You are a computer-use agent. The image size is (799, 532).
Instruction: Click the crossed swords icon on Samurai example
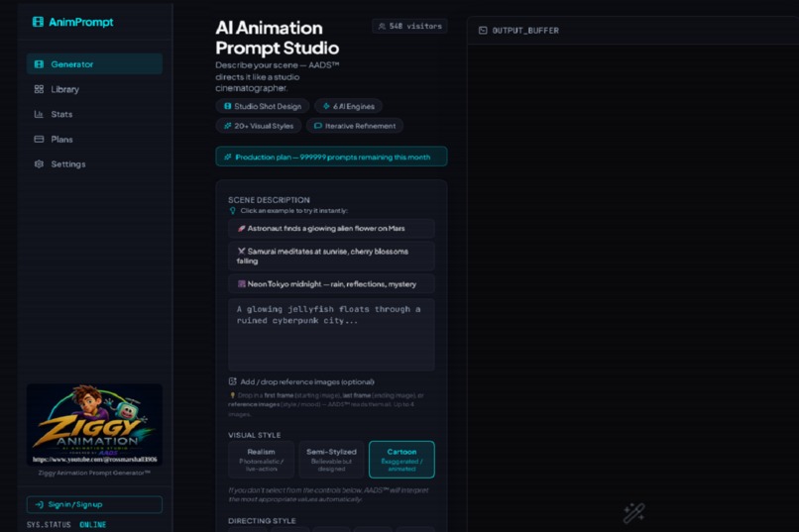tap(242, 251)
